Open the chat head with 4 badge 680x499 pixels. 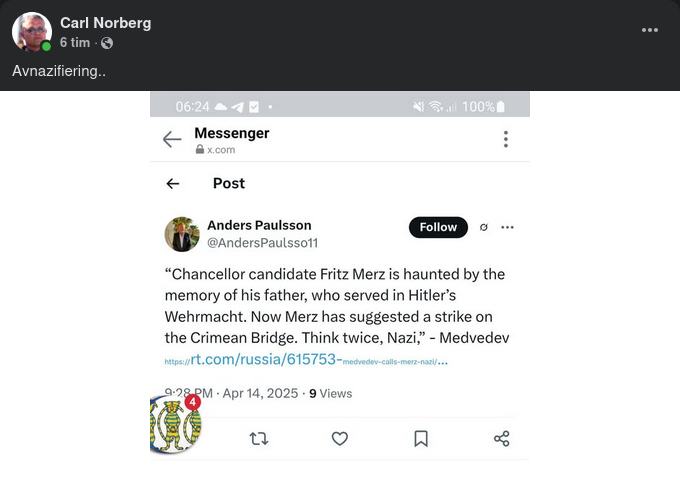point(175,424)
